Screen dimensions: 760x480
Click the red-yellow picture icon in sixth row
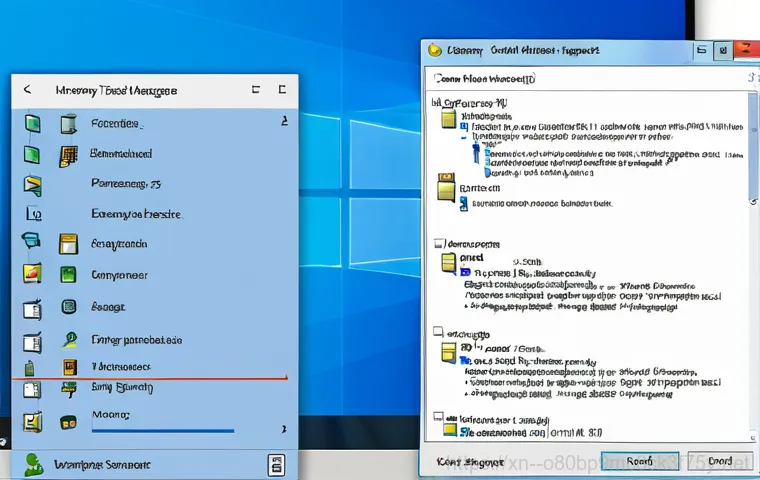[x=31, y=273]
